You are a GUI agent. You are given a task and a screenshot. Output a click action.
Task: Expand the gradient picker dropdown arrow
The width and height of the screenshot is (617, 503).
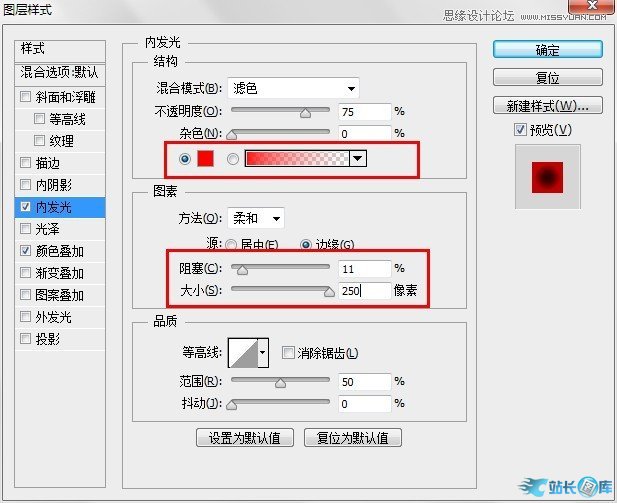[358, 158]
